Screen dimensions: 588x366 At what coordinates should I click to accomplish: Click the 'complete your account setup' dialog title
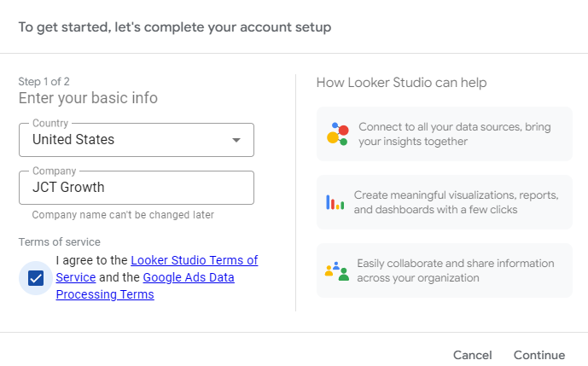tap(175, 27)
